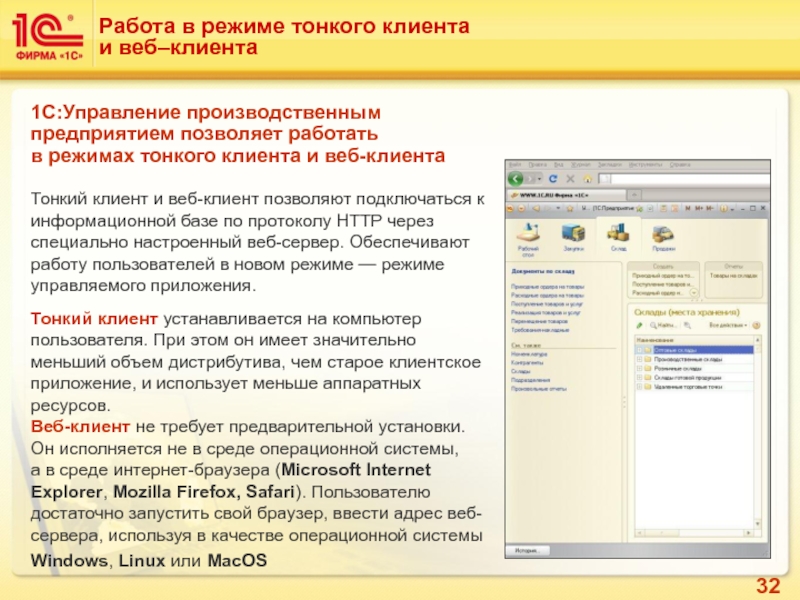This screenshot has width=800, height=600.
Task: Click the Найти search button
Action: coord(663,325)
